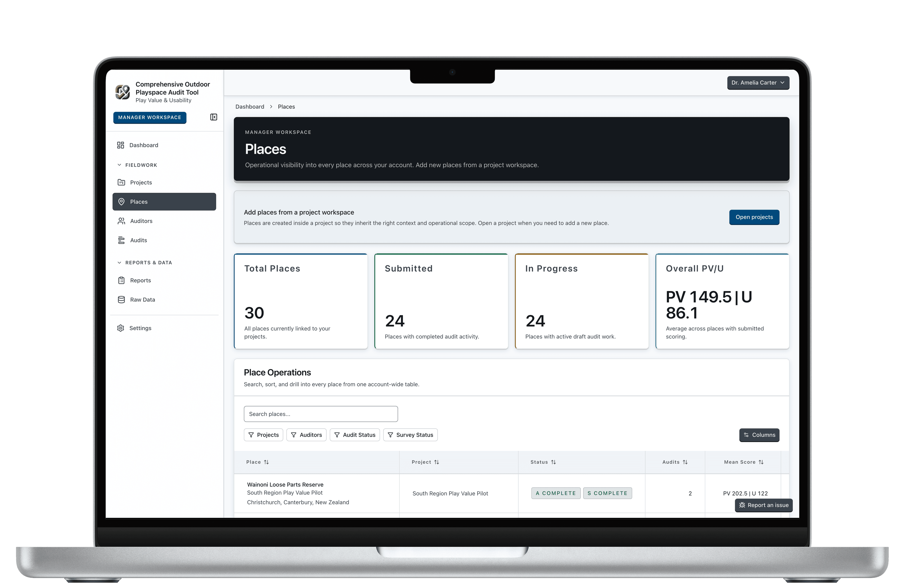
Task: Click the S COMPLETE status badge
Action: coord(607,493)
